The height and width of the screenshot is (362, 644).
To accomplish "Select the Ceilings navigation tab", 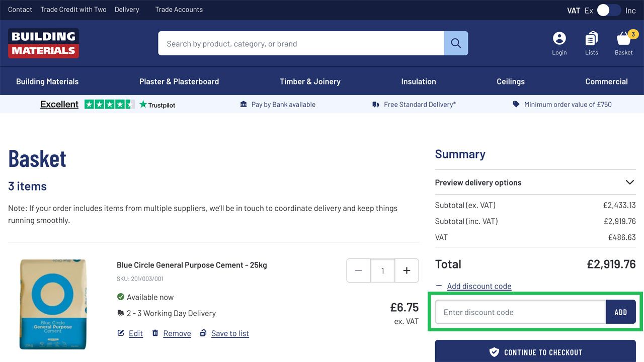I will tap(510, 81).
